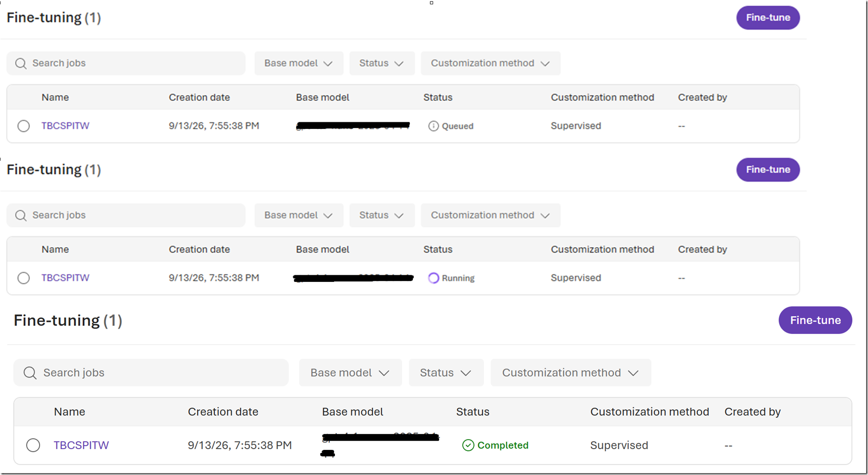Image resolution: width=868 pixels, height=475 pixels.
Task: Open the top Base model filter dropdown
Action: tap(299, 63)
